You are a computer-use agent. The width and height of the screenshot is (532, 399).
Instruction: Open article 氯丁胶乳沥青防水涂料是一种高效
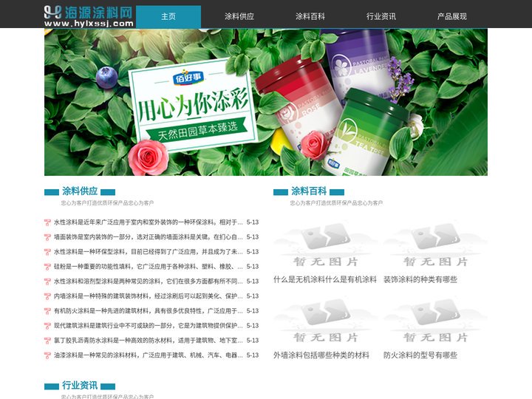(149, 341)
